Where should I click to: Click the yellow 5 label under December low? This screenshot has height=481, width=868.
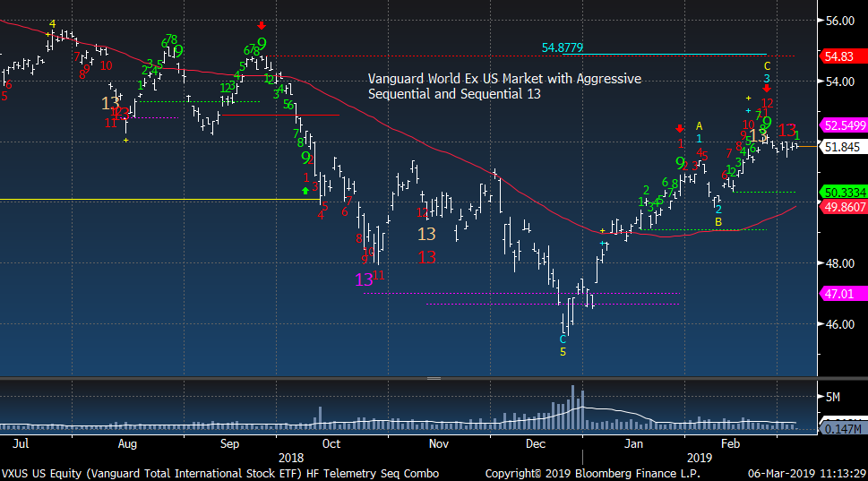point(563,352)
